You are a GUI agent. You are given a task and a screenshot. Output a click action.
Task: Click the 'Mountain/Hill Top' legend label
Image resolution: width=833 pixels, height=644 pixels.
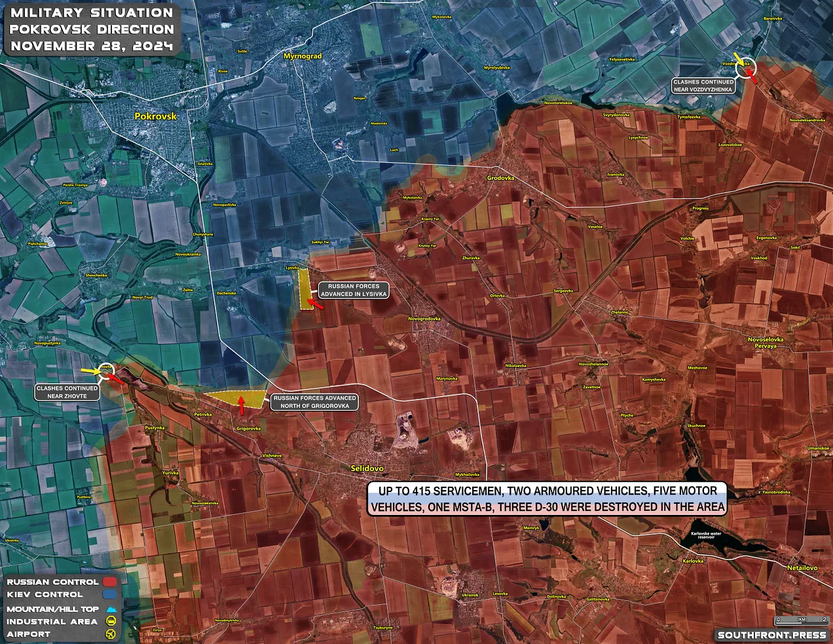52,609
